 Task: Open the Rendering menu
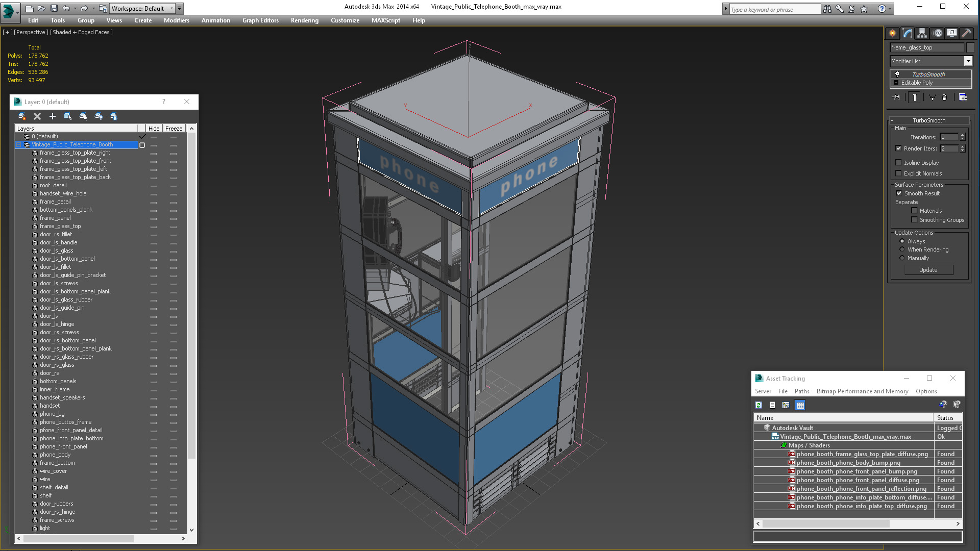pos(304,20)
